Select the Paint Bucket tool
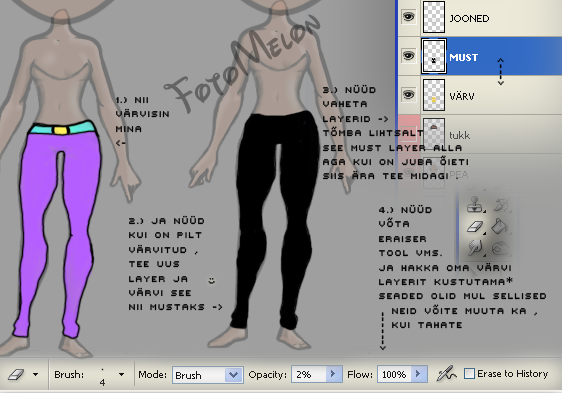 500,227
